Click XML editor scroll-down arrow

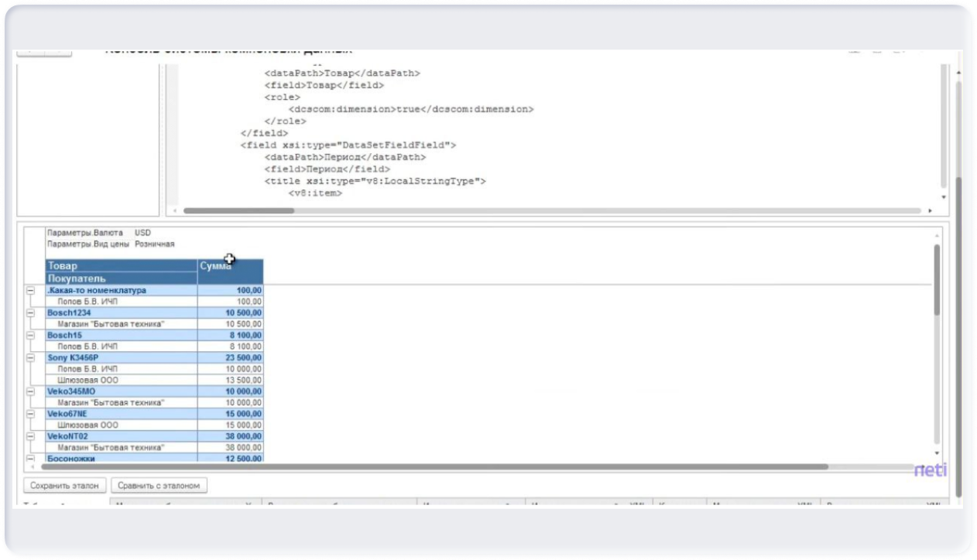[x=943, y=196]
